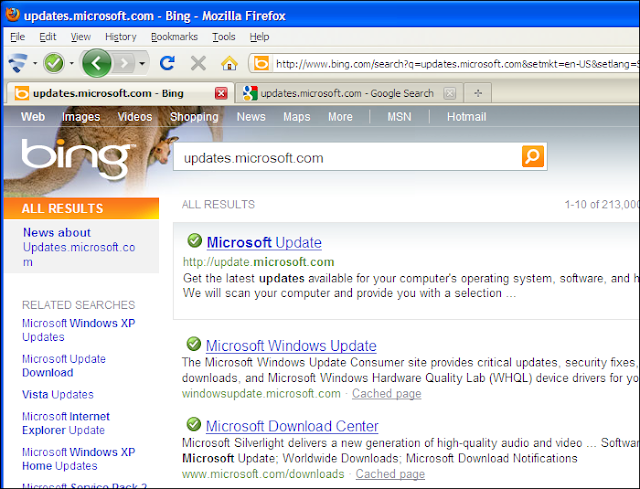640x489 pixels.
Task: Click the http://update.microsoft.com green URL
Action: click(258, 262)
